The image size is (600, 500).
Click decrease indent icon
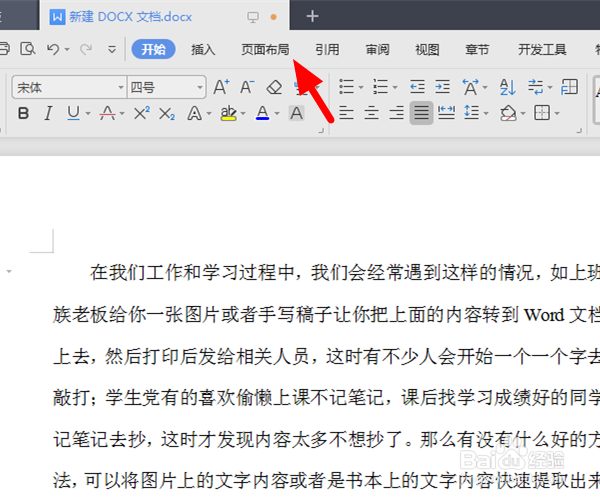tap(417, 87)
